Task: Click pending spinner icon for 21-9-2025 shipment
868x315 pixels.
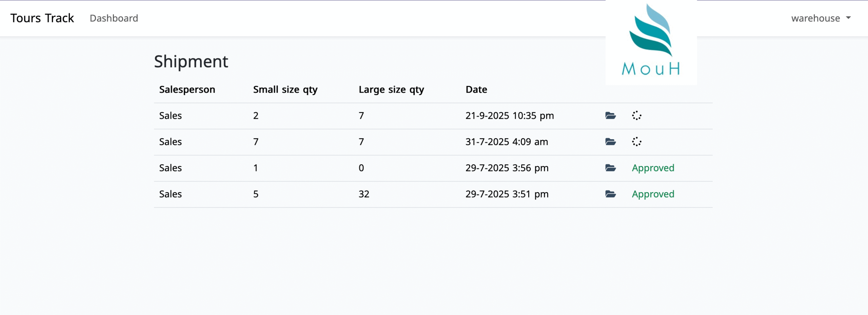Action: (x=636, y=116)
